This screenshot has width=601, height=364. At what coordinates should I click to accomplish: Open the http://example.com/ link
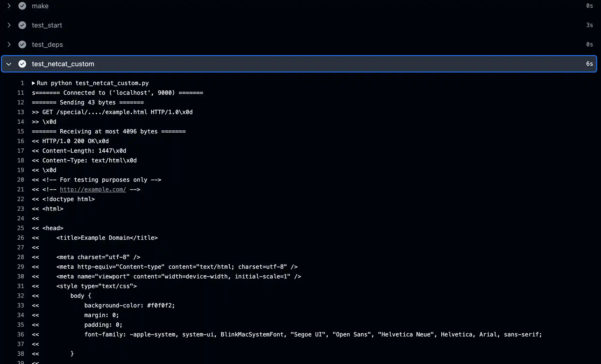[93, 189]
